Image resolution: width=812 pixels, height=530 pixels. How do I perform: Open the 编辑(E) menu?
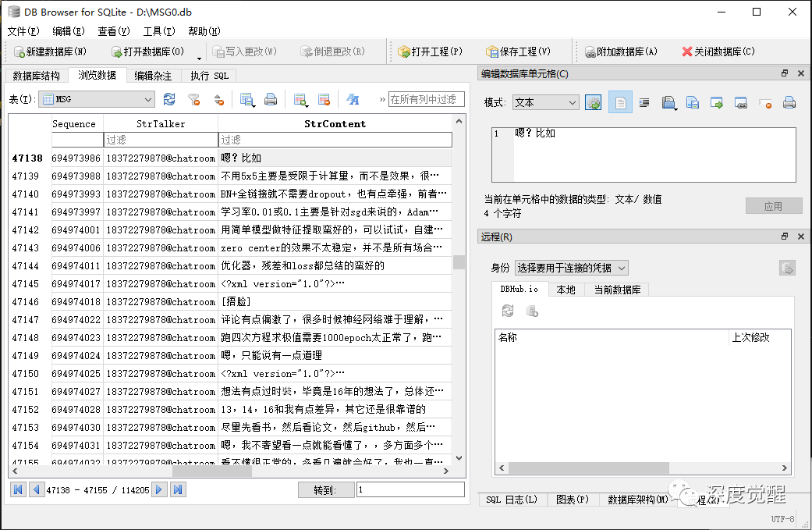point(69,31)
